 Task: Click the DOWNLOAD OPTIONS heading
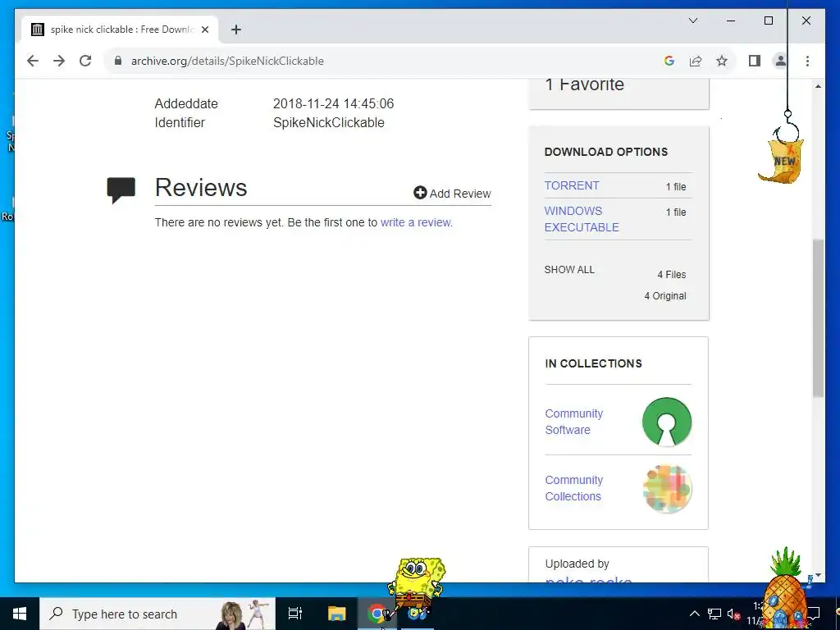[606, 152]
